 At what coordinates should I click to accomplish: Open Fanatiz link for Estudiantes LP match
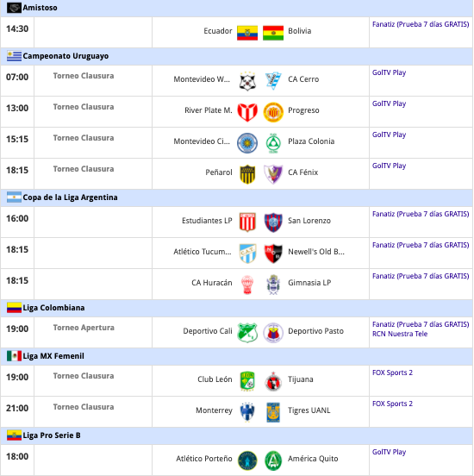421,214
